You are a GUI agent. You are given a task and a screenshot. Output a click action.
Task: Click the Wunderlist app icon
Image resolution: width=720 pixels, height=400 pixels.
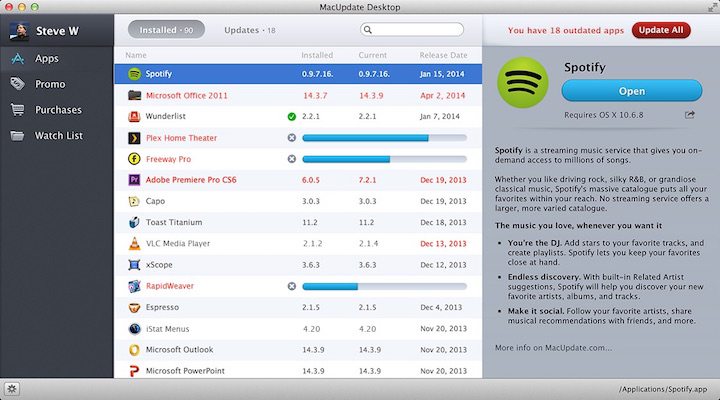point(134,116)
